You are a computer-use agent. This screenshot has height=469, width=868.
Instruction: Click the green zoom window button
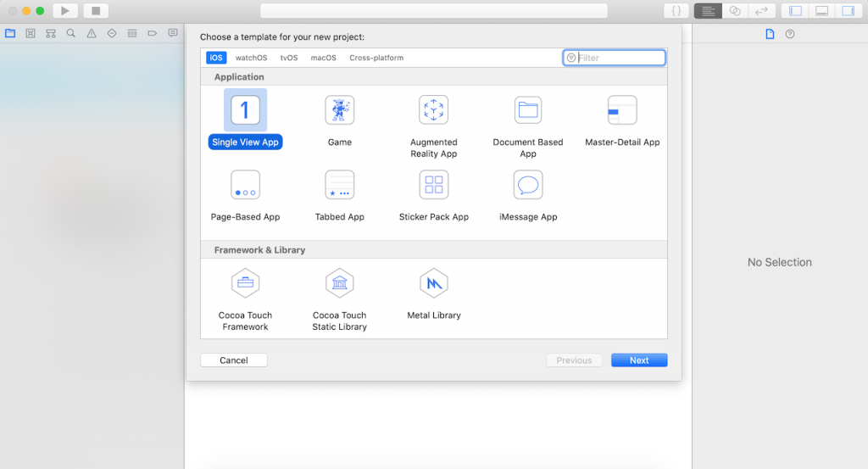40,10
